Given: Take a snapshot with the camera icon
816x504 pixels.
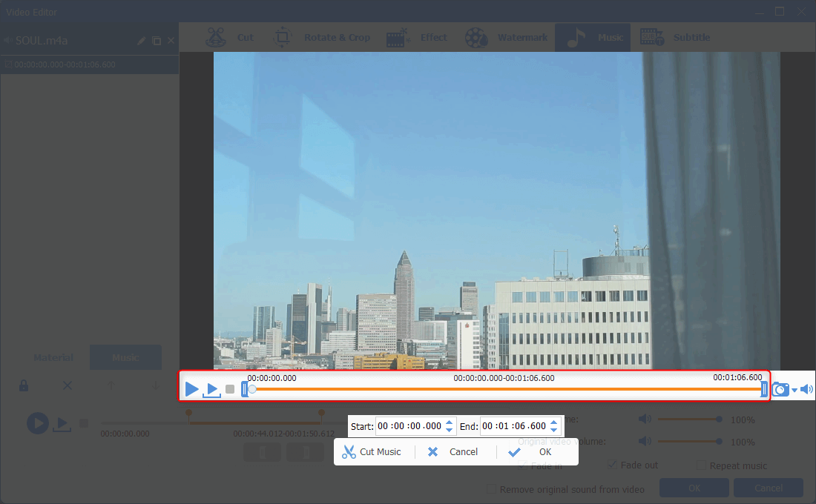Looking at the screenshot, I should (x=780, y=389).
